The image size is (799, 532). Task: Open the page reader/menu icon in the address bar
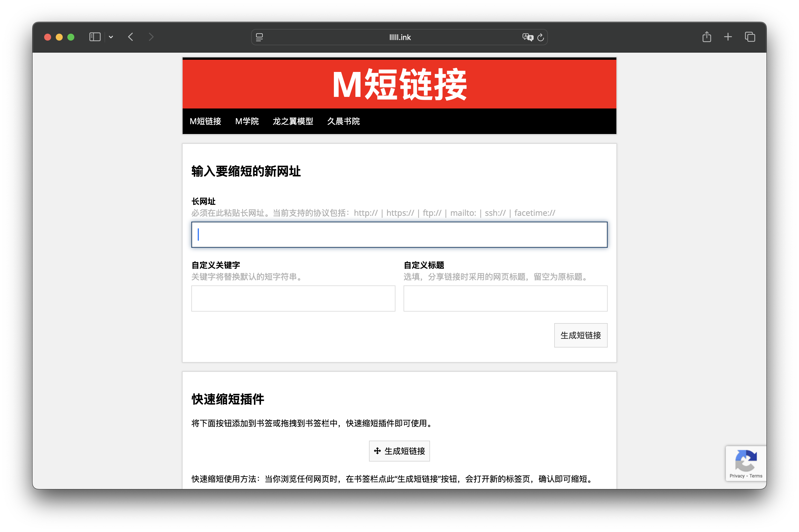click(x=260, y=37)
